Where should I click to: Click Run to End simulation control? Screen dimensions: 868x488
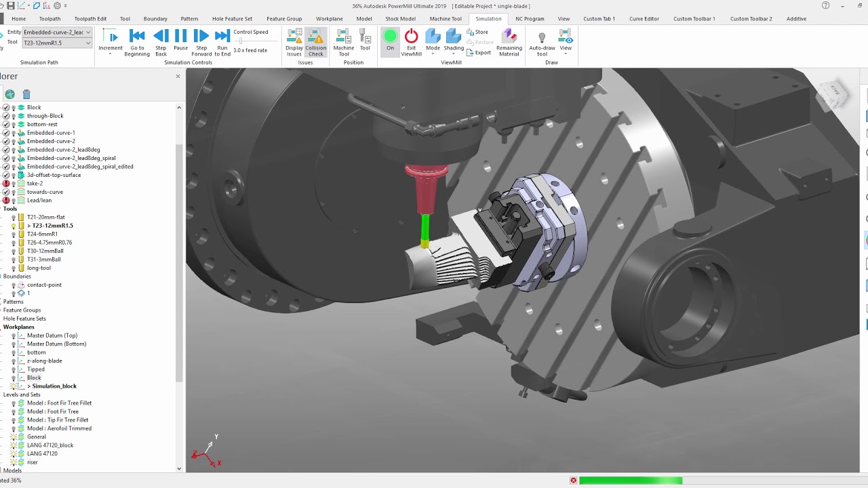point(222,39)
